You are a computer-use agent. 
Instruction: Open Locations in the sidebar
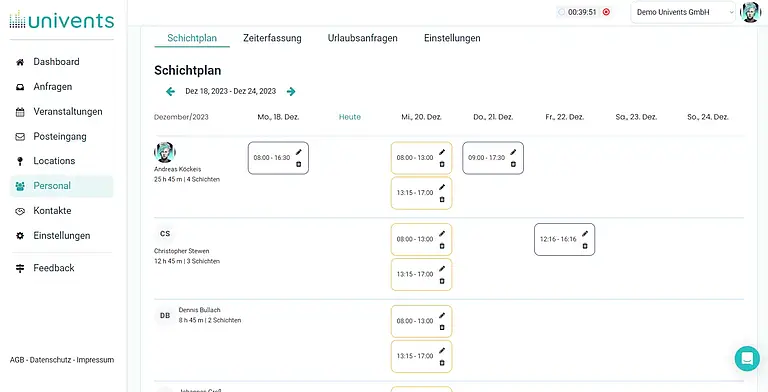click(54, 161)
